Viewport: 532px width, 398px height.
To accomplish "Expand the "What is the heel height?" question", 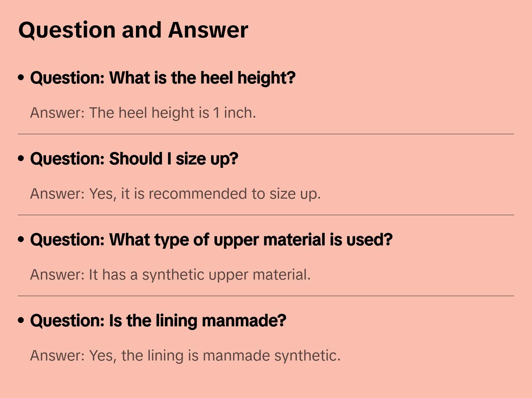I will tap(163, 78).
